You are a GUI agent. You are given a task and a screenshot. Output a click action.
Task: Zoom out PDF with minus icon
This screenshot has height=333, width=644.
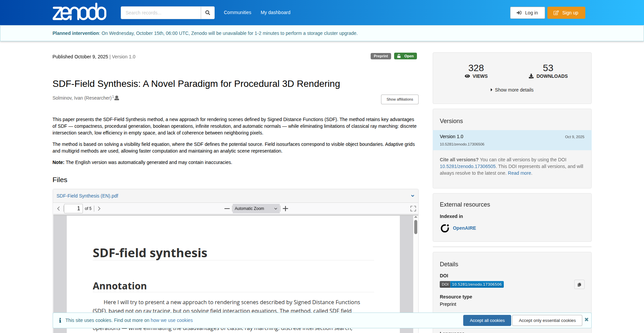[227, 209]
